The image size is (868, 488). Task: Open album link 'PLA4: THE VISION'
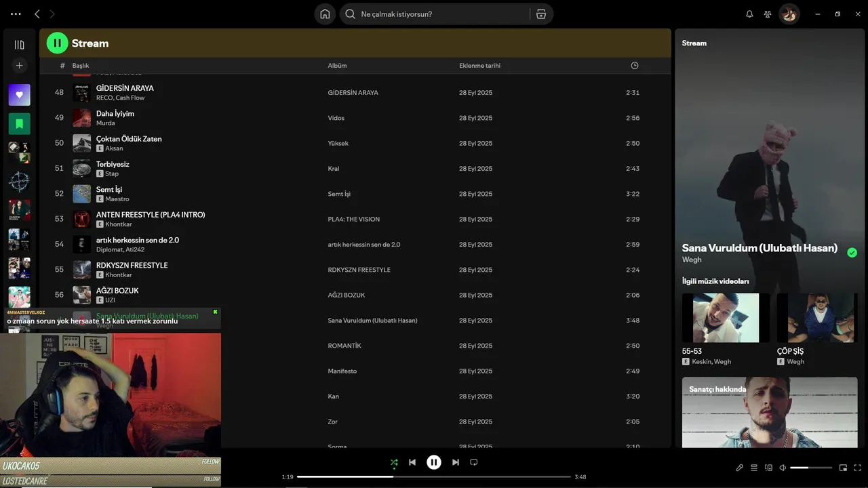[353, 219]
